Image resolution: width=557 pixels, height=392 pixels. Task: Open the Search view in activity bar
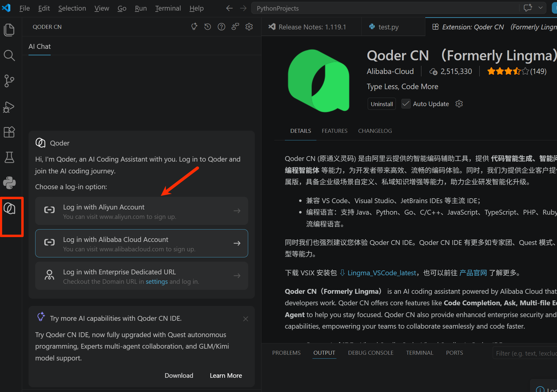coord(9,55)
